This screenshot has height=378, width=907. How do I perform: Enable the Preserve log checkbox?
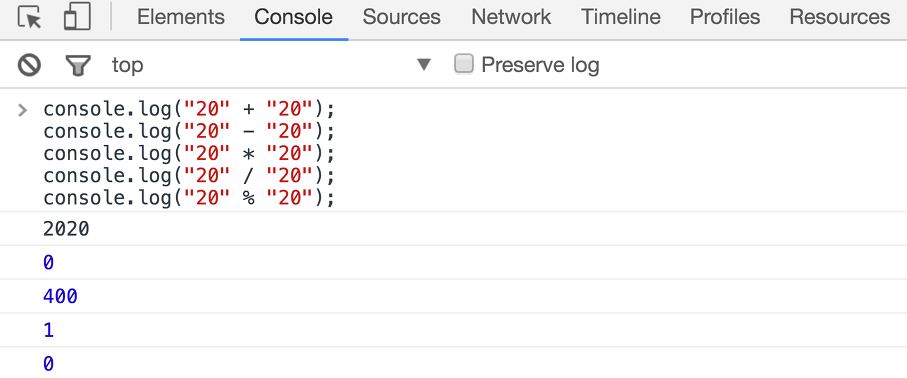pos(464,64)
